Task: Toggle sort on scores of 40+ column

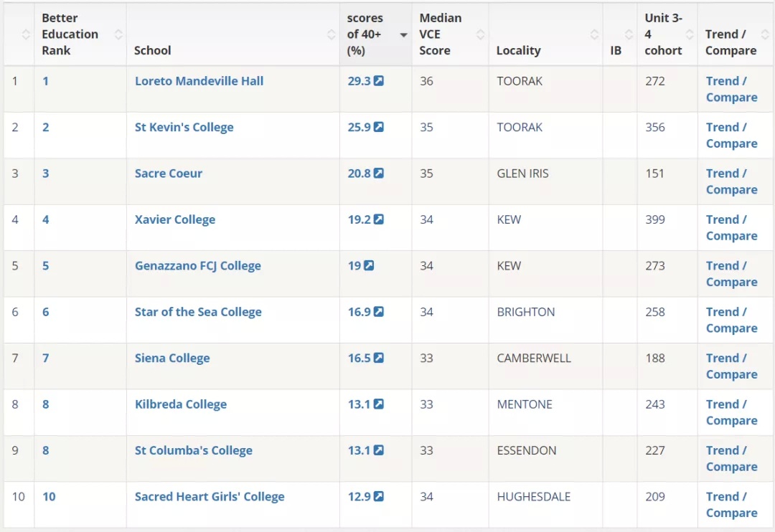Action: pyautogui.click(x=403, y=34)
